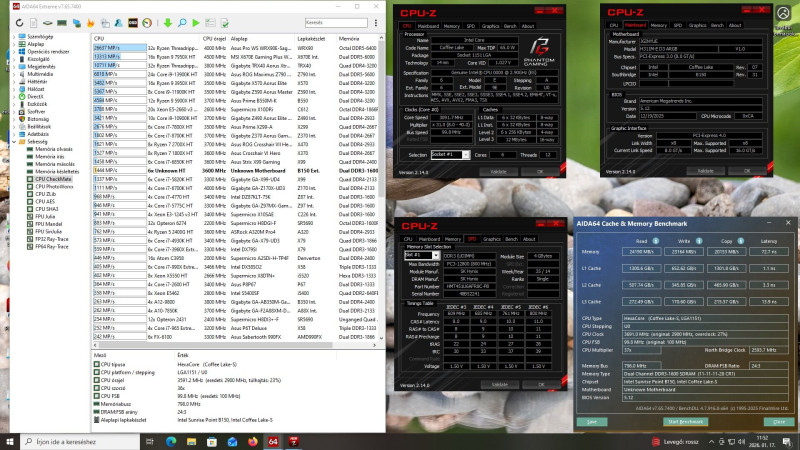Open Graphics tab in CPU-Z Mainboard window

coord(697,25)
